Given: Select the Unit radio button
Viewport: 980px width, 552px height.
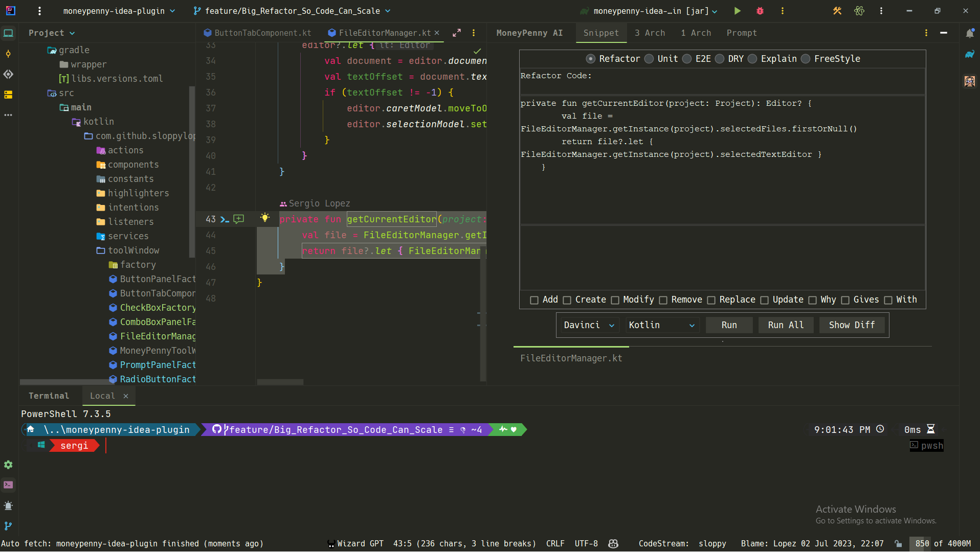Looking at the screenshot, I should tap(649, 59).
